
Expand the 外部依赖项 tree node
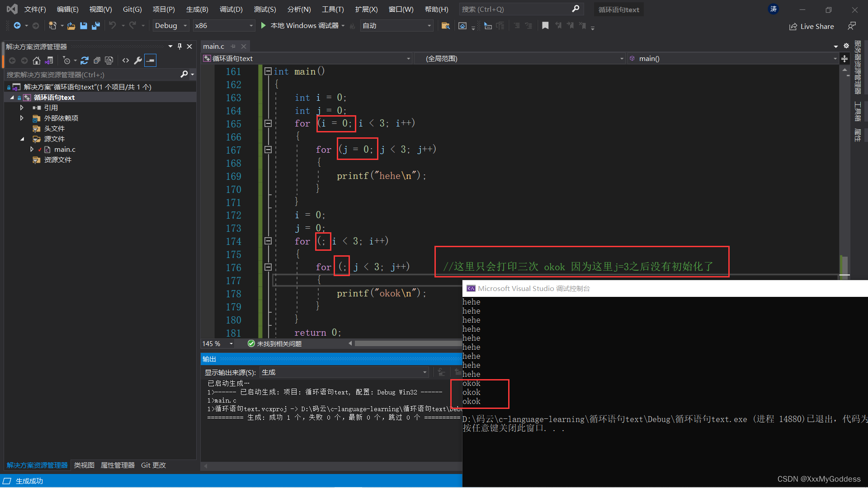(x=22, y=118)
